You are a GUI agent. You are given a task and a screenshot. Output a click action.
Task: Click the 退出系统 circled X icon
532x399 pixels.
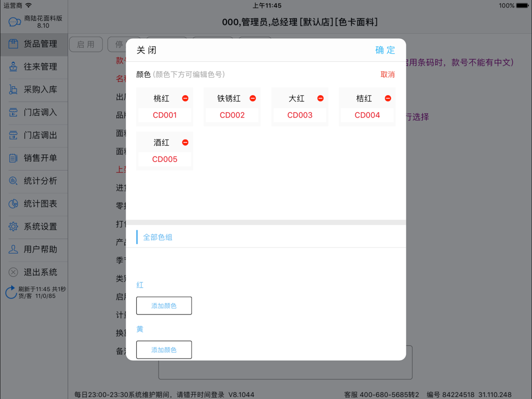click(13, 272)
